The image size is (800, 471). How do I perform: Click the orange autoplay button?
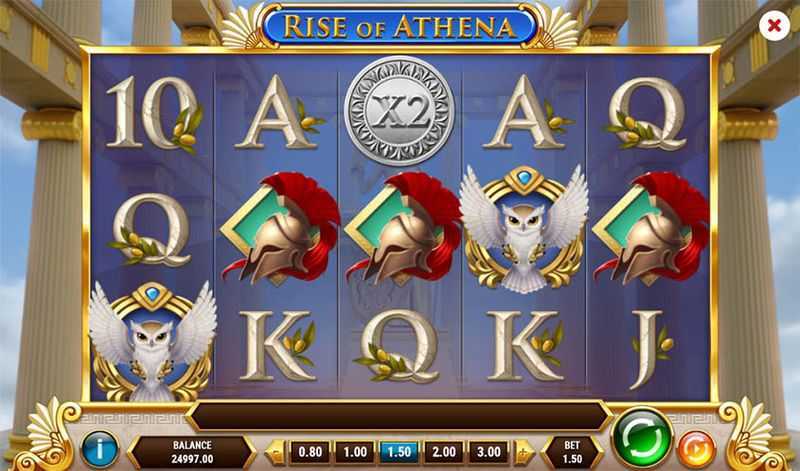[696, 449]
